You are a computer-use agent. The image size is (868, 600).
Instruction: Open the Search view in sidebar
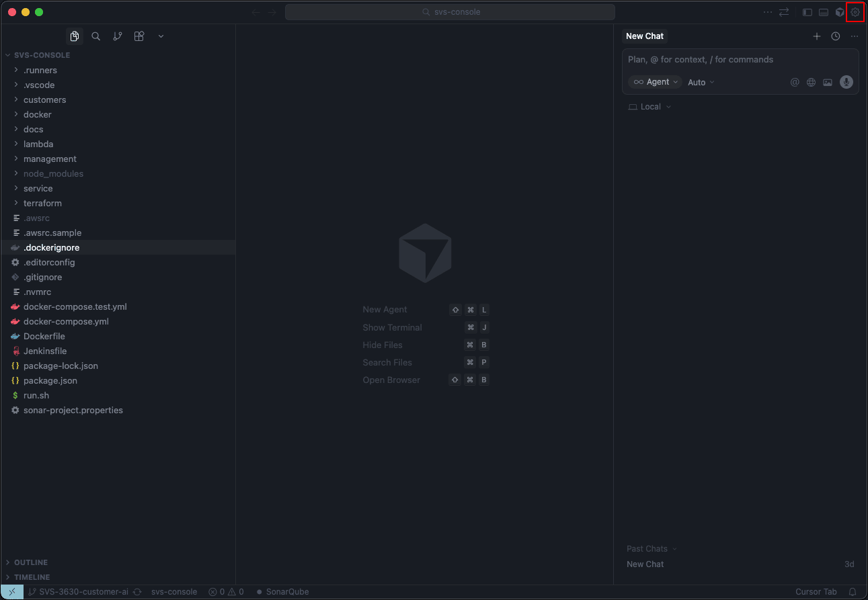point(96,36)
